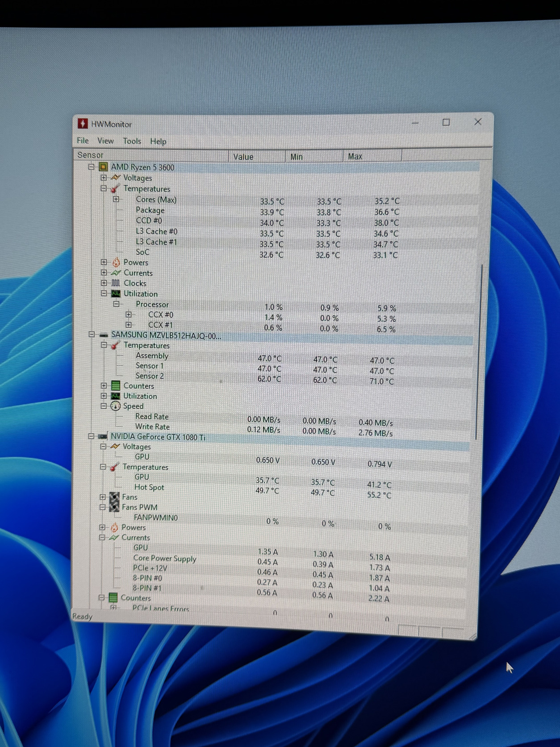Image resolution: width=560 pixels, height=747 pixels.
Task: Open the View menu
Action: (105, 141)
